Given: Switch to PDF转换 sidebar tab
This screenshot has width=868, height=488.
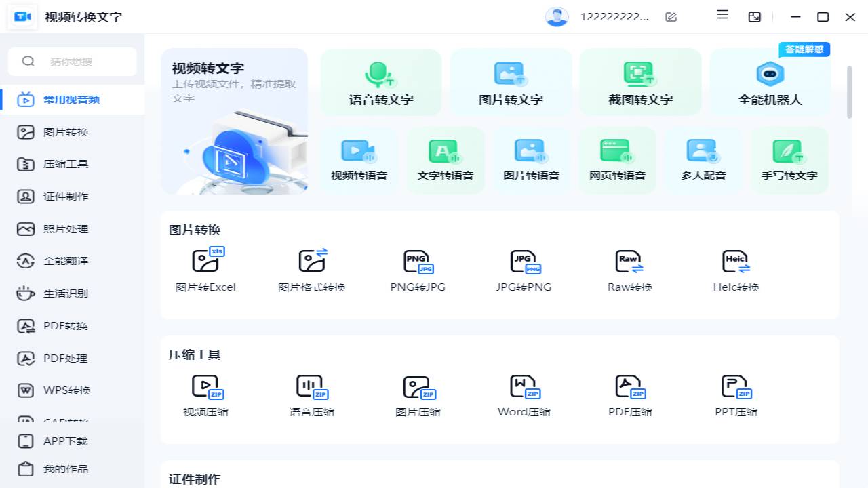Looking at the screenshot, I should (x=72, y=326).
